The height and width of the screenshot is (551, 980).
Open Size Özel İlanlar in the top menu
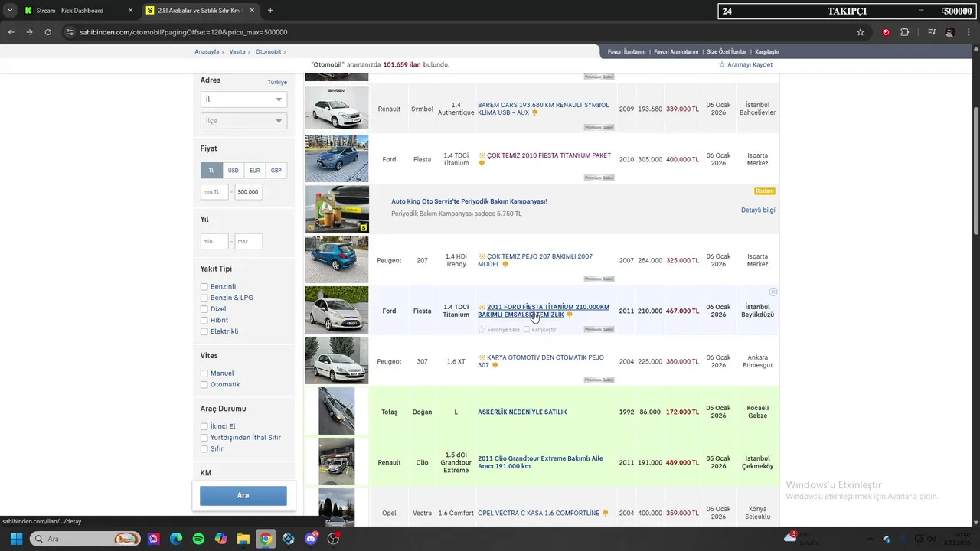click(x=727, y=52)
